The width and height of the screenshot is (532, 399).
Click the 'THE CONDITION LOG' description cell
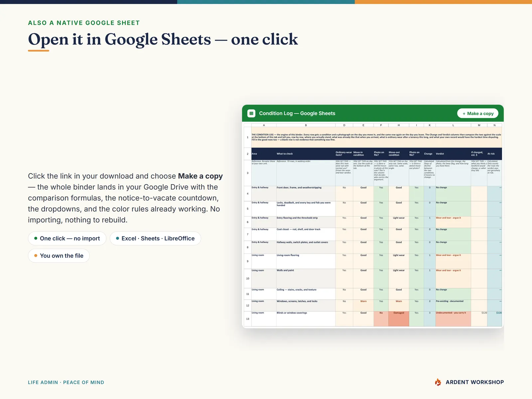[x=376, y=137]
